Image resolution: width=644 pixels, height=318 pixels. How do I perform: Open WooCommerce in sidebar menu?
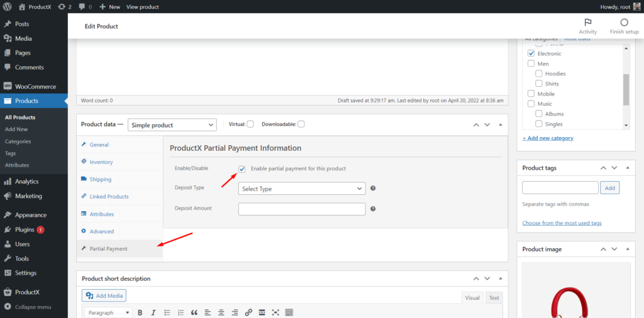34,87
